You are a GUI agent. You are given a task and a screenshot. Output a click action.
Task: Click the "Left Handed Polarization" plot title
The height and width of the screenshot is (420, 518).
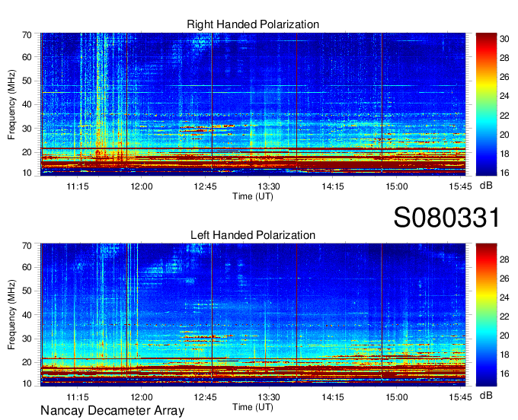(x=253, y=235)
